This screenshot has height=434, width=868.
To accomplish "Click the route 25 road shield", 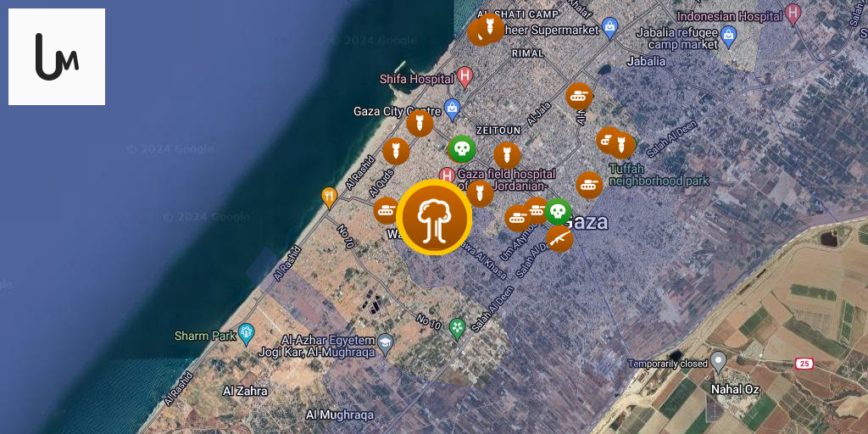I will click(x=804, y=364).
